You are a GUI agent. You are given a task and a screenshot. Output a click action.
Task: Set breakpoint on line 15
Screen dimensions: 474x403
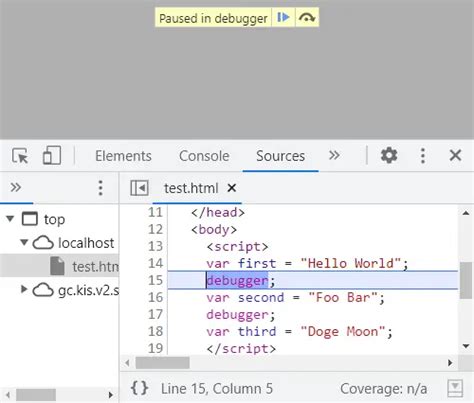tap(155, 280)
